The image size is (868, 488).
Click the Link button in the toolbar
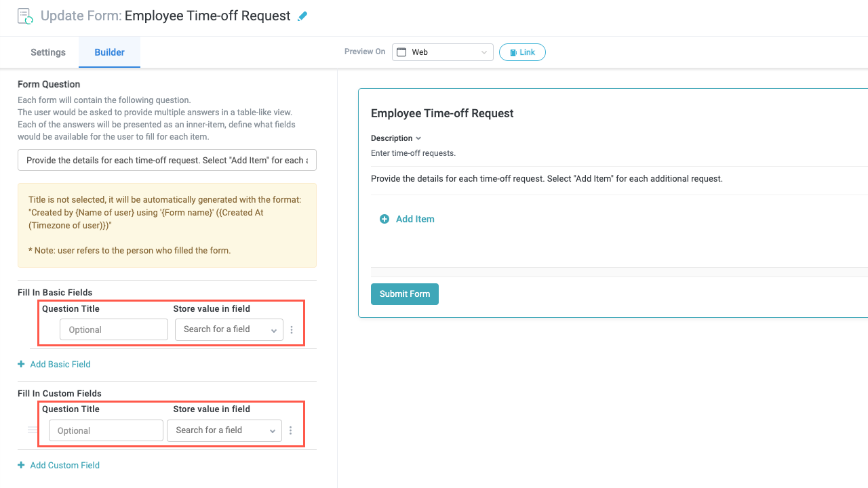[522, 52]
